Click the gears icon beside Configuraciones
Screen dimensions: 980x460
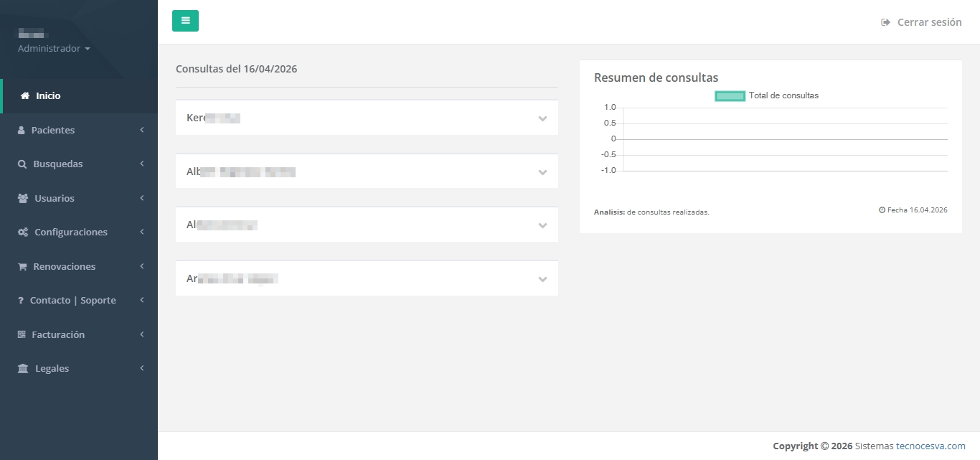(23, 233)
